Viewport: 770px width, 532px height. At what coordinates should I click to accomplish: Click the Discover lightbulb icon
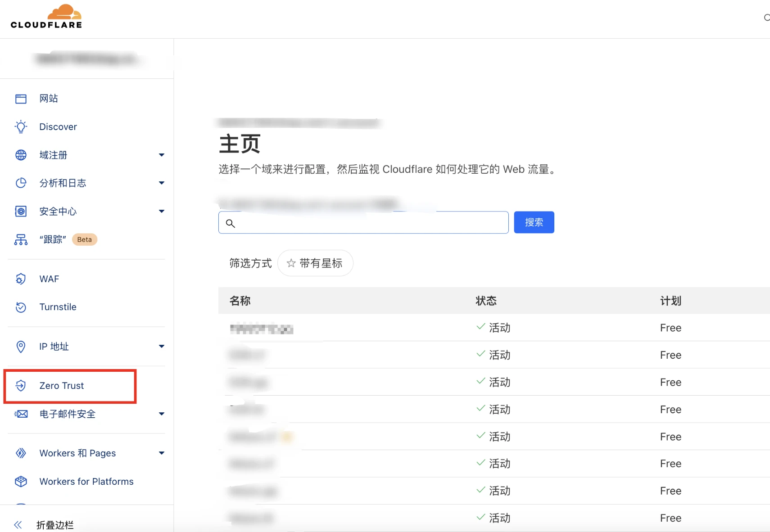[x=21, y=127]
